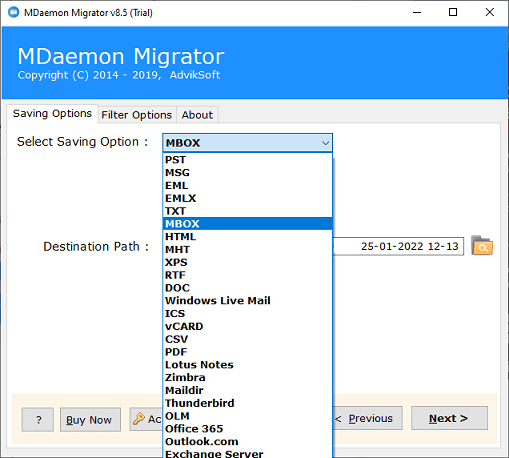
Task: Collapse the Select Saving Option dropdown arrow
Action: [x=325, y=143]
